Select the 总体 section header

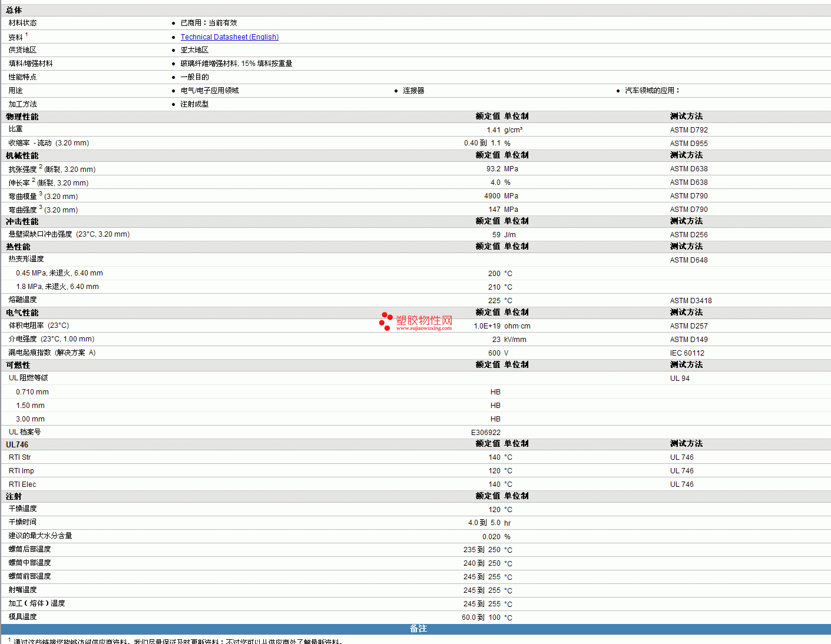click(14, 10)
